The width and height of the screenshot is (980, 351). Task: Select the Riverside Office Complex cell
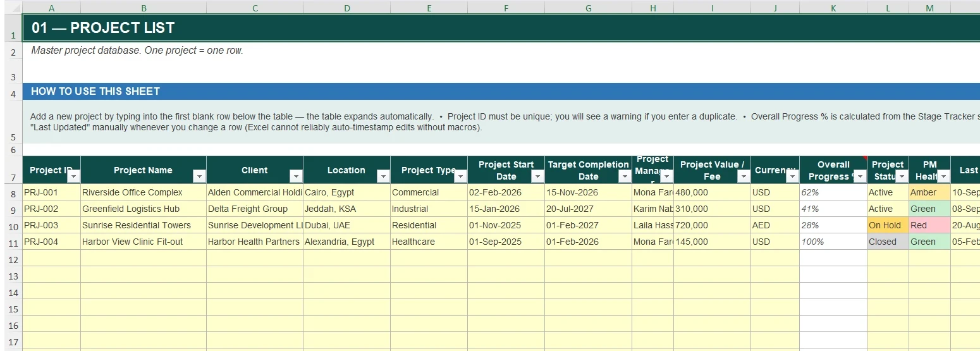[144, 192]
